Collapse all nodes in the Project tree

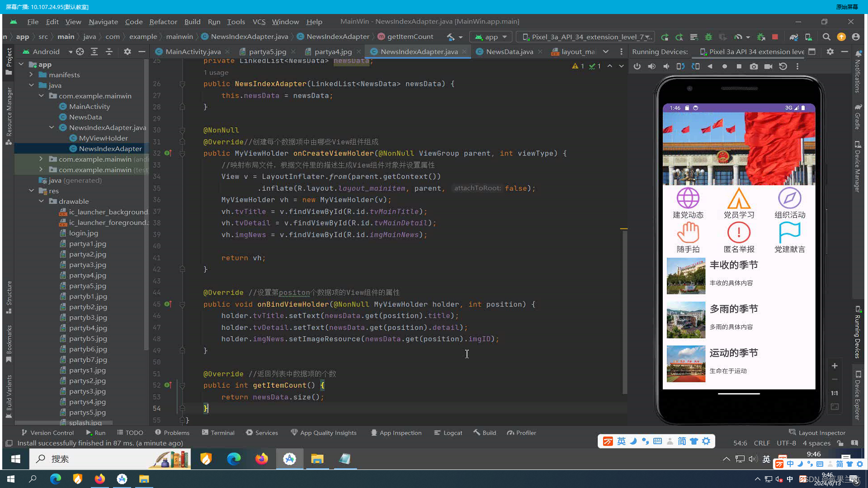click(109, 52)
